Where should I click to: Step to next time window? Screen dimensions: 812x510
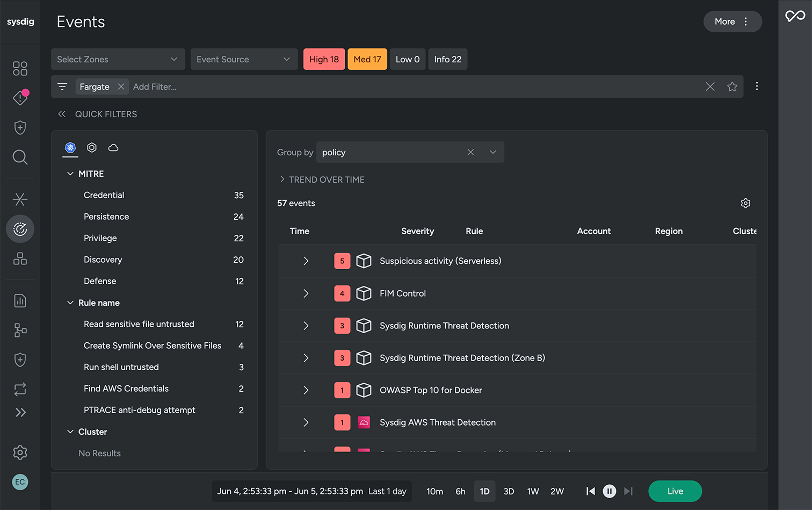(628, 491)
